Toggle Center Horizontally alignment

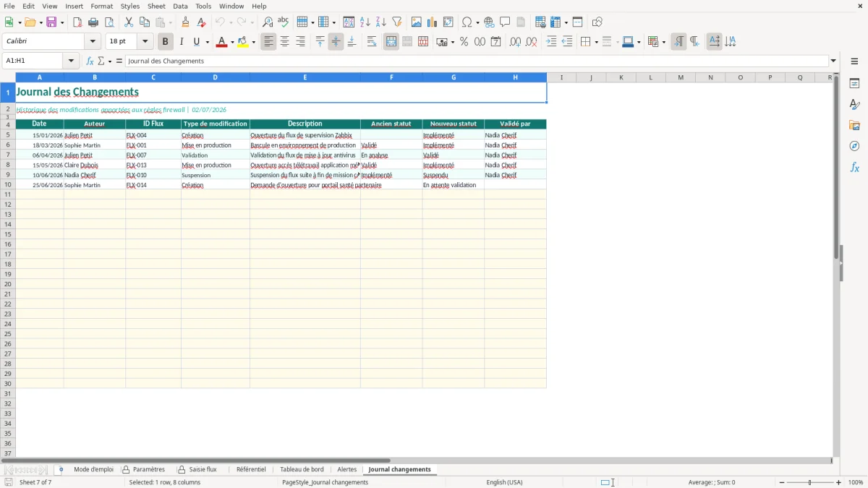coord(284,42)
